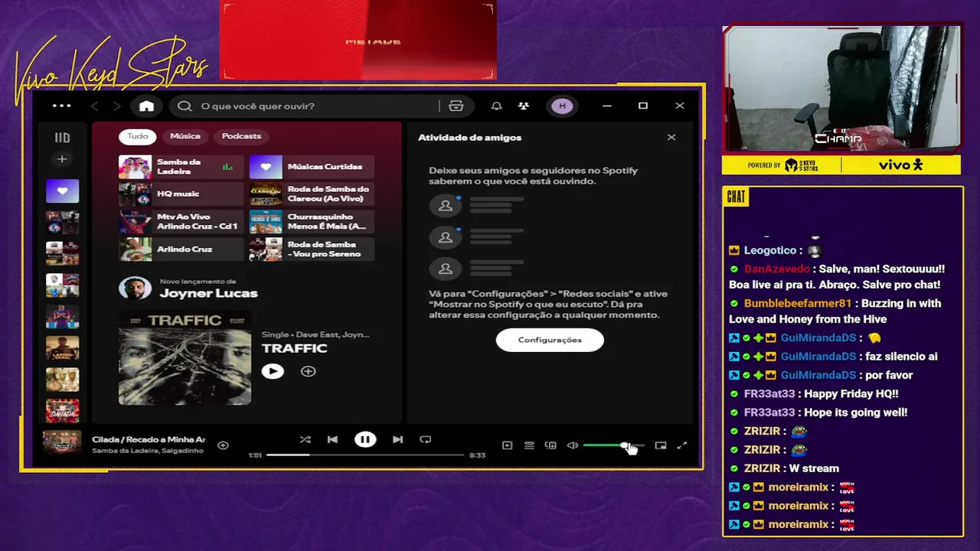The width and height of the screenshot is (980, 551).
Task: Select the 'Podcasts' filter chip
Action: 241,136
